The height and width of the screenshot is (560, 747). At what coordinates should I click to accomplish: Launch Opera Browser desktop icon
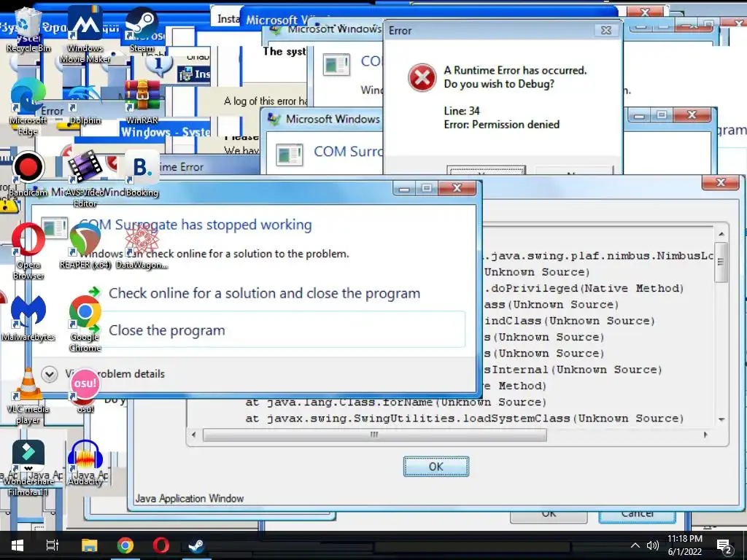[x=28, y=251]
